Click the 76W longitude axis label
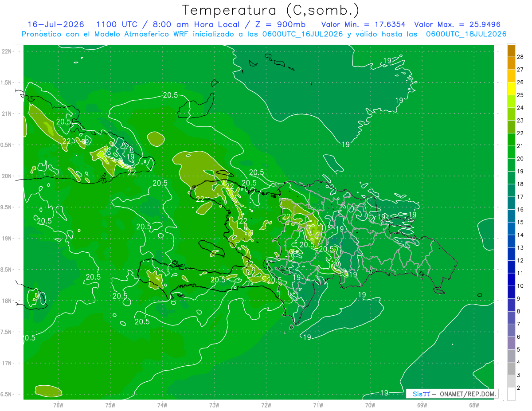This screenshot has width=532, height=411. pyautogui.click(x=58, y=405)
